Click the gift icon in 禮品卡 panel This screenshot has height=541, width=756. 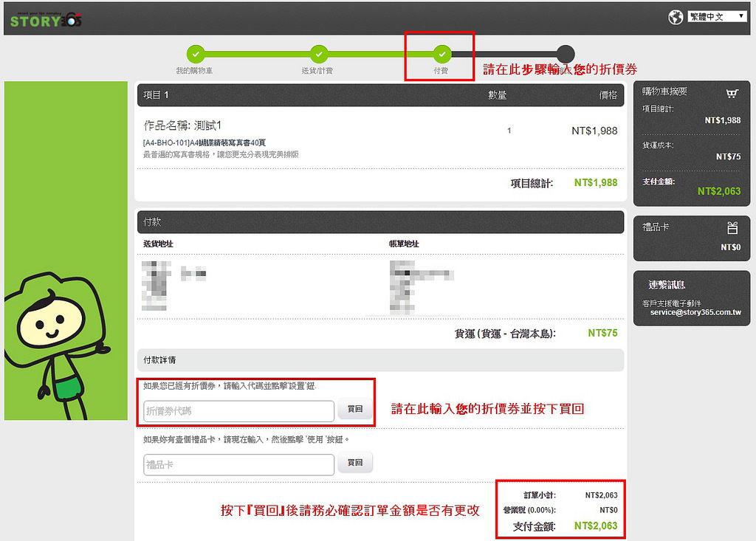(732, 228)
